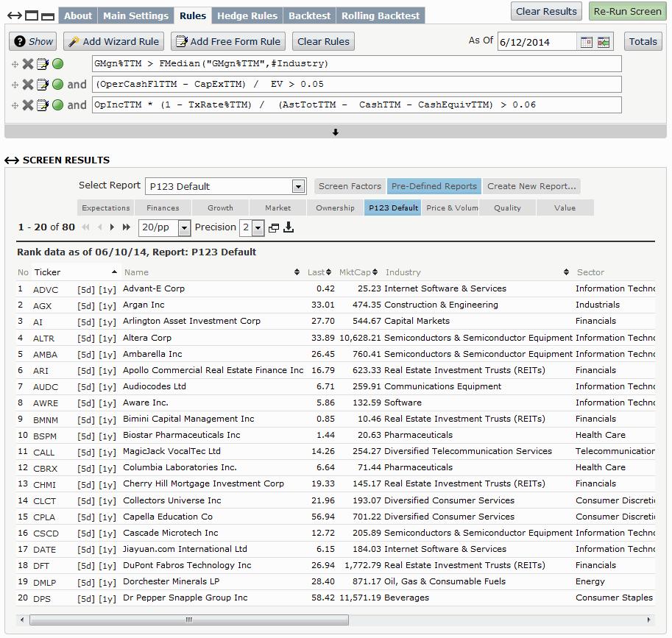Click the Re-Run Screen button
The height and width of the screenshot is (638, 672).
[627, 12]
